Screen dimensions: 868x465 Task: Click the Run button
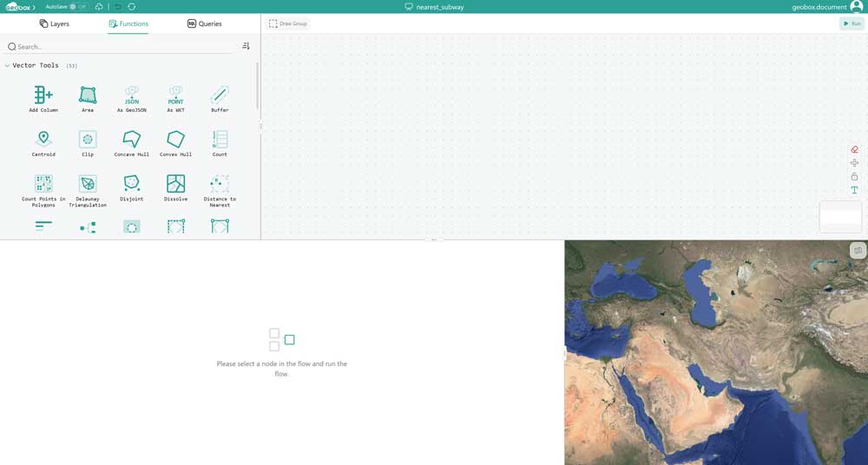(852, 23)
